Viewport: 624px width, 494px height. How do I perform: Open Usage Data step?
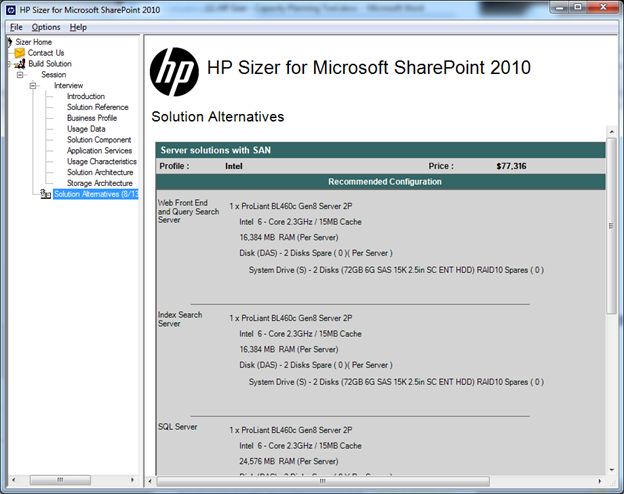click(86, 129)
